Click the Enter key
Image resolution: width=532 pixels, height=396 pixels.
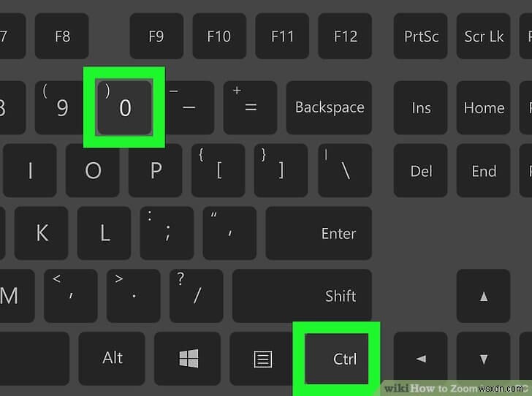[319, 233]
